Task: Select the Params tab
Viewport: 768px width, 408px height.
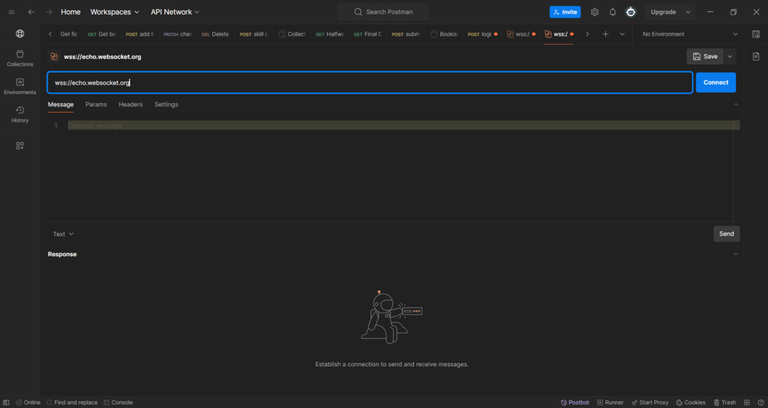Action: click(x=96, y=105)
